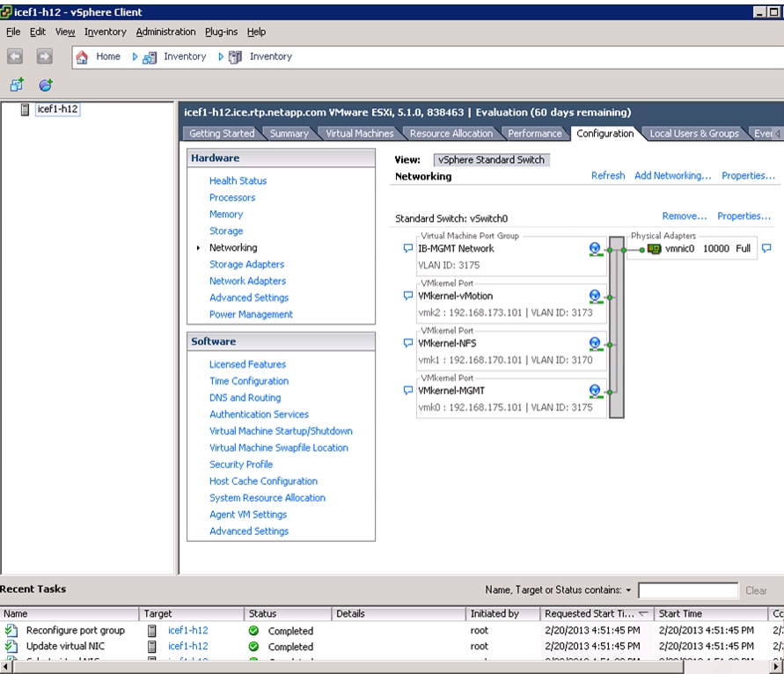Click the green Completed icon for Update virtual NIC
This screenshot has width=784, height=674.
pos(253,647)
